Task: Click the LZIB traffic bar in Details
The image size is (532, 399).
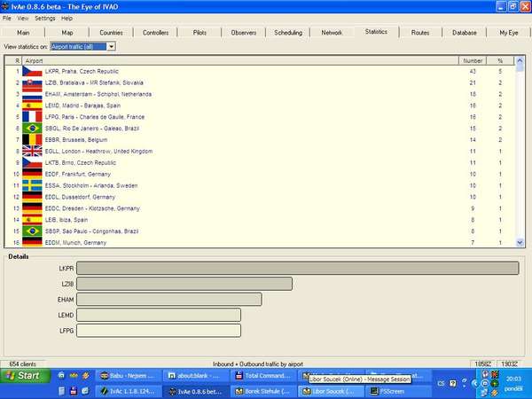Action: tap(184, 284)
